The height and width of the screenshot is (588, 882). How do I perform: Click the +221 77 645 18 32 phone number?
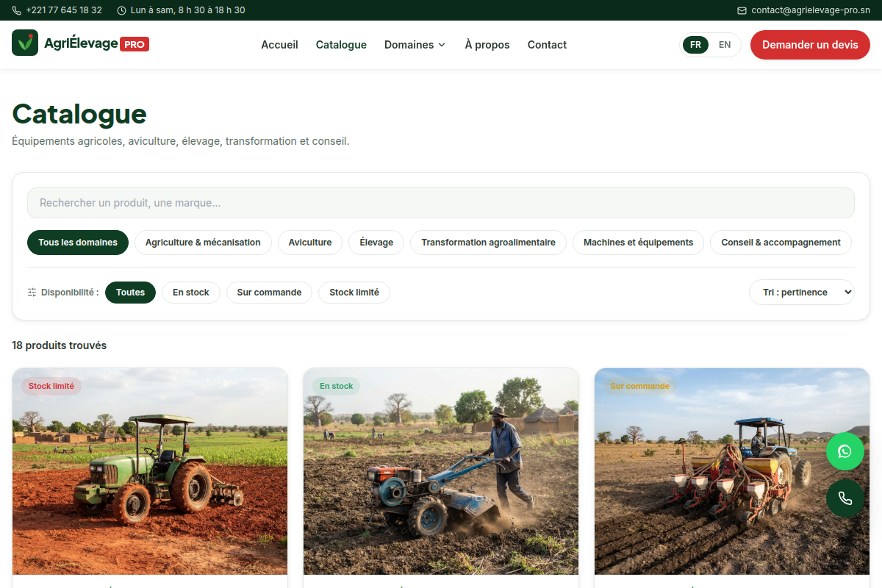click(x=64, y=10)
